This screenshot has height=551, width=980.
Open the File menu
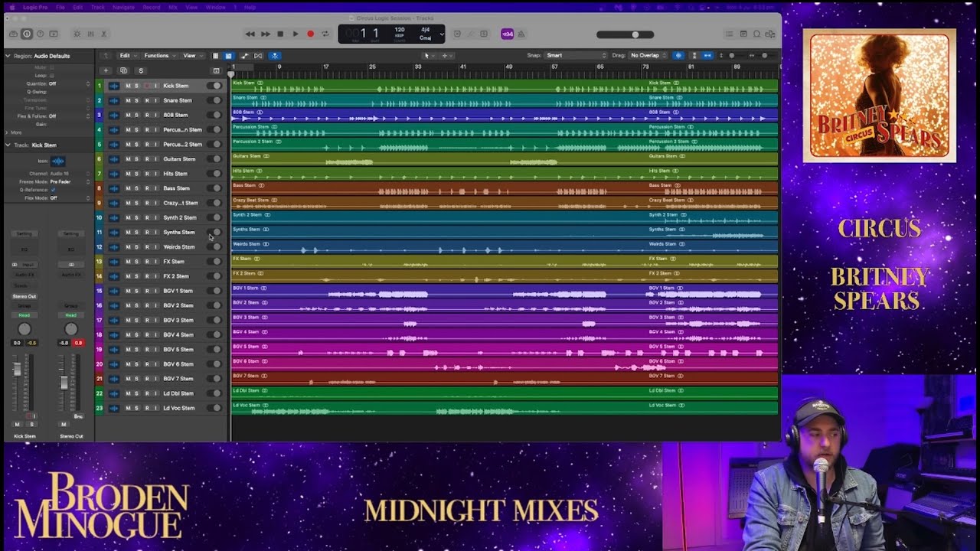tap(60, 7)
